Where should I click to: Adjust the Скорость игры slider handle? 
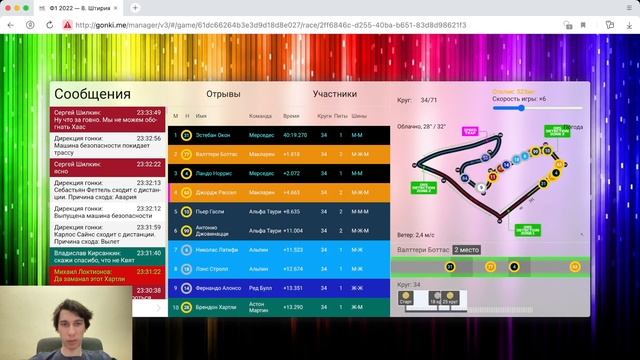point(521,108)
